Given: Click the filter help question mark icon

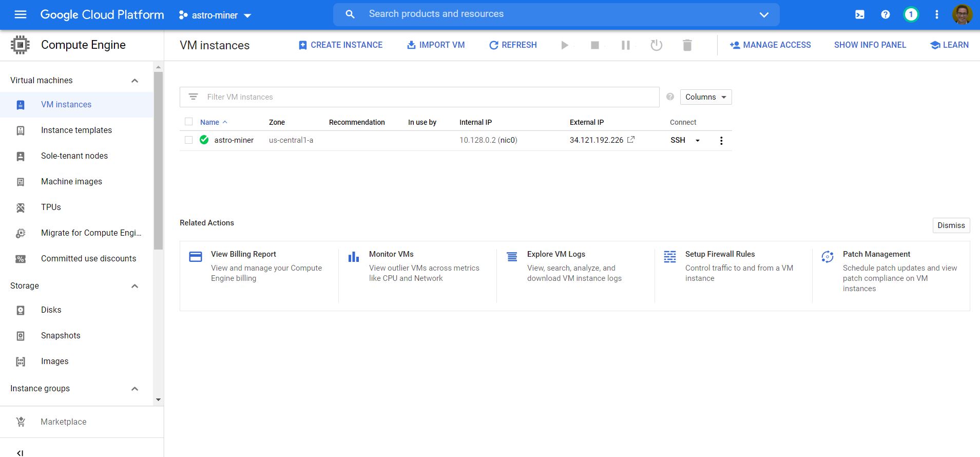Looking at the screenshot, I should click(x=670, y=97).
